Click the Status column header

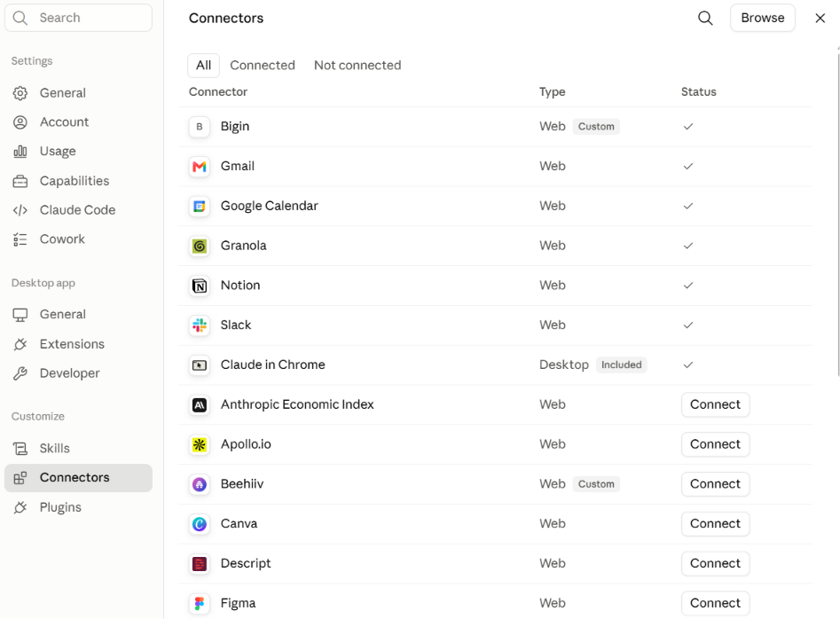[699, 92]
